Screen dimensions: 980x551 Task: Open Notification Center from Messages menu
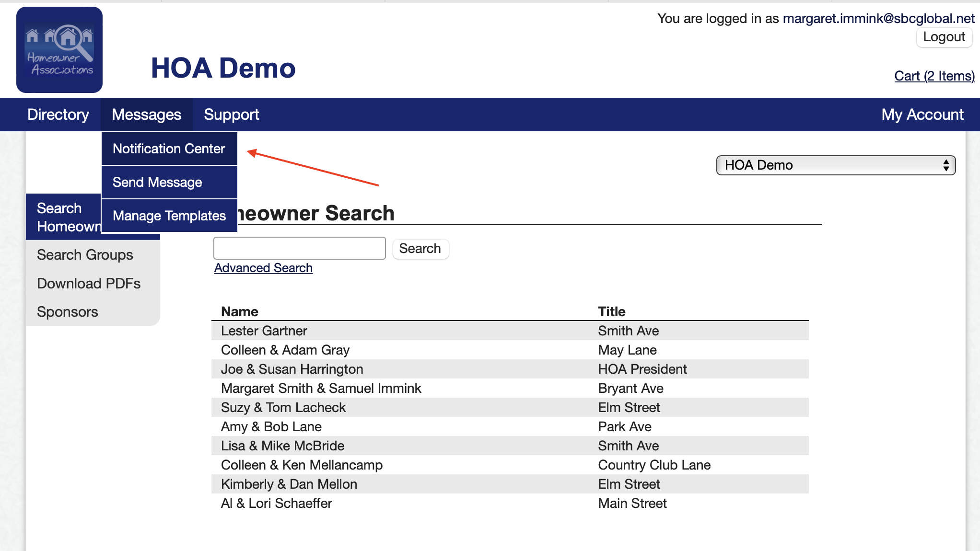point(169,149)
